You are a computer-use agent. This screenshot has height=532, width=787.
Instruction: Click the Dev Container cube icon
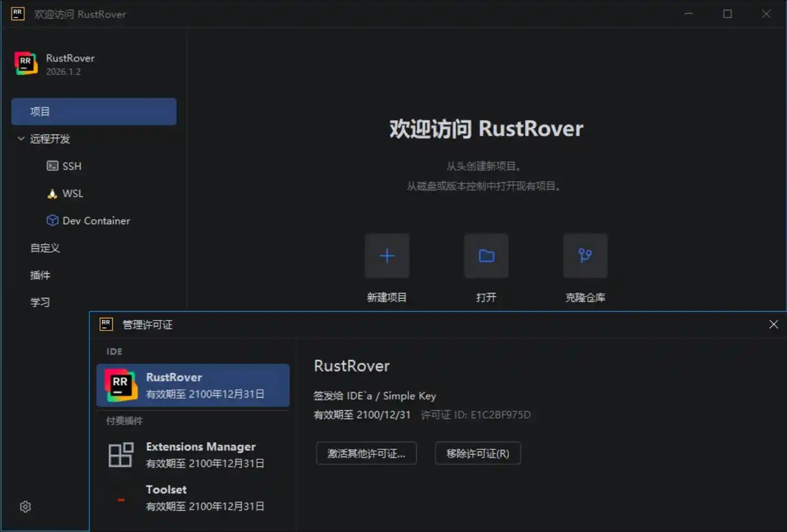click(52, 220)
